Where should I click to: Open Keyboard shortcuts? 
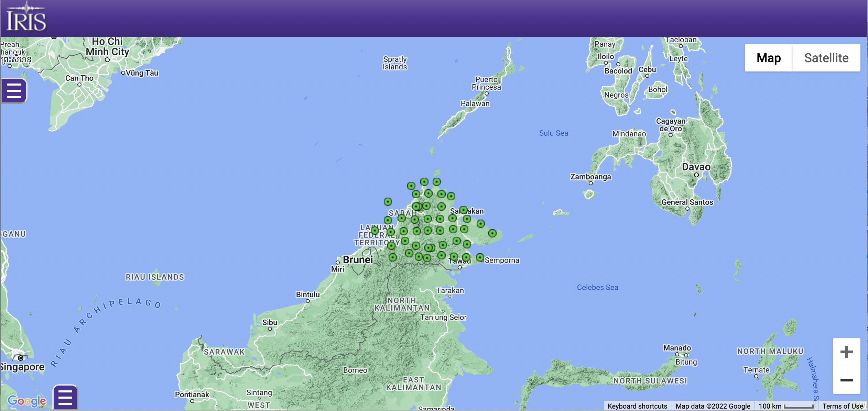(x=637, y=406)
